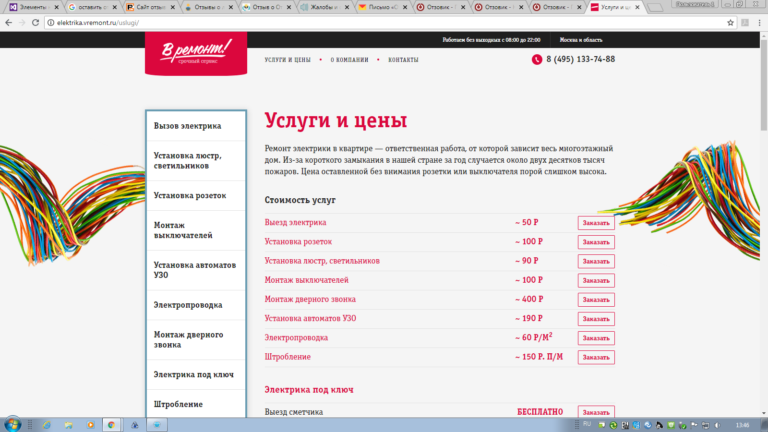Open «Установка автоматов УЗО» price list link
Screen dimensions: 768x432
[x=311, y=318]
